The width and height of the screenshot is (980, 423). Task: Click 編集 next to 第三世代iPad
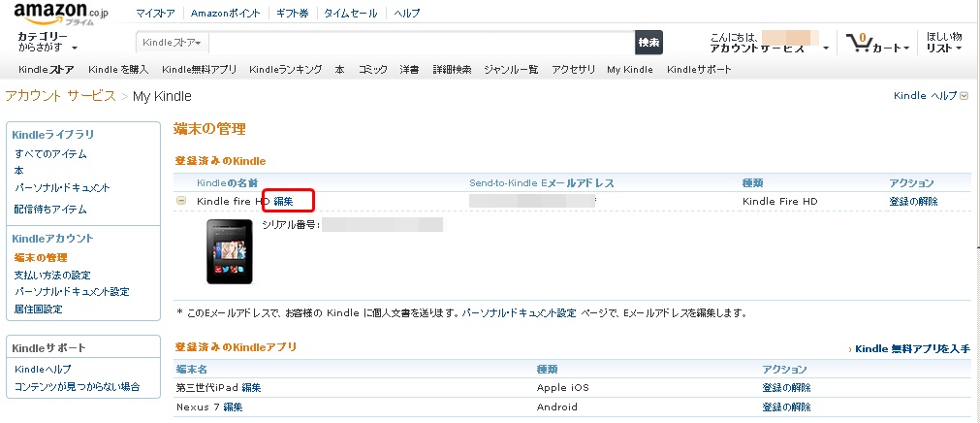point(251,388)
